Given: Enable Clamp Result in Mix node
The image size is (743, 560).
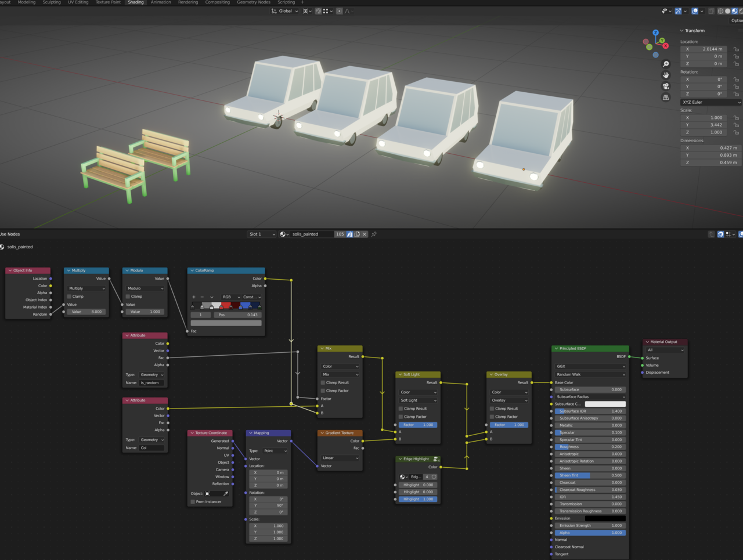Looking at the screenshot, I should coord(323,383).
